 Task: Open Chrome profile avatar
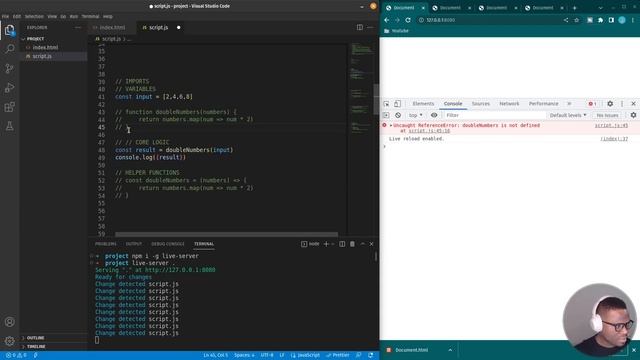coord(622,20)
